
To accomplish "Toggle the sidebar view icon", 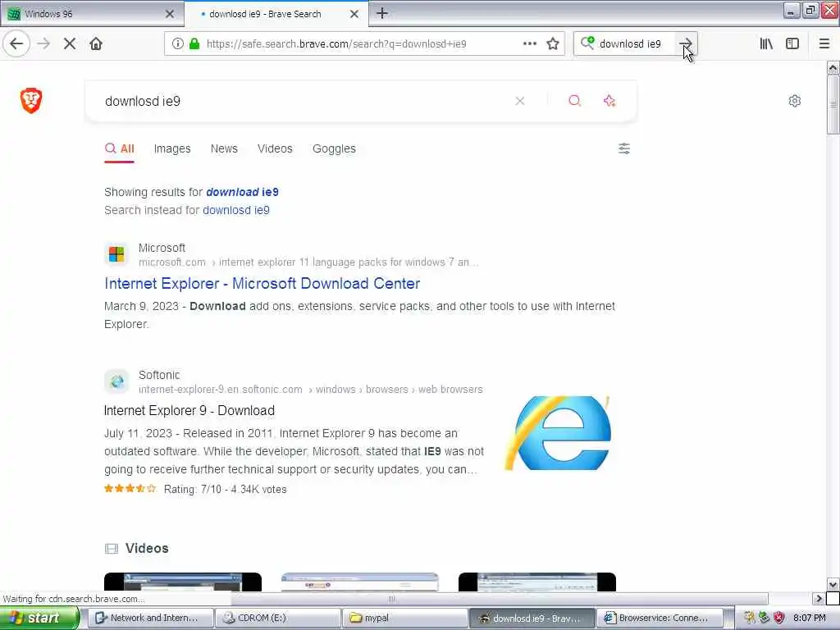I will point(792,43).
